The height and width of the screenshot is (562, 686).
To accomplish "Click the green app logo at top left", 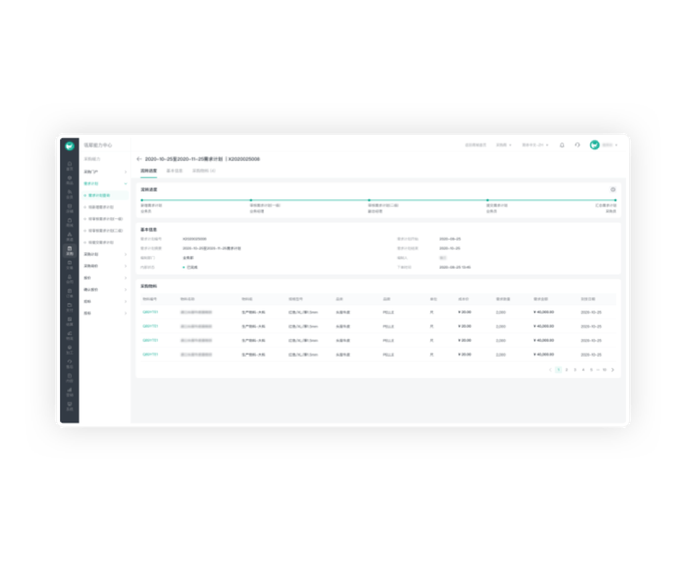I will point(69,146).
